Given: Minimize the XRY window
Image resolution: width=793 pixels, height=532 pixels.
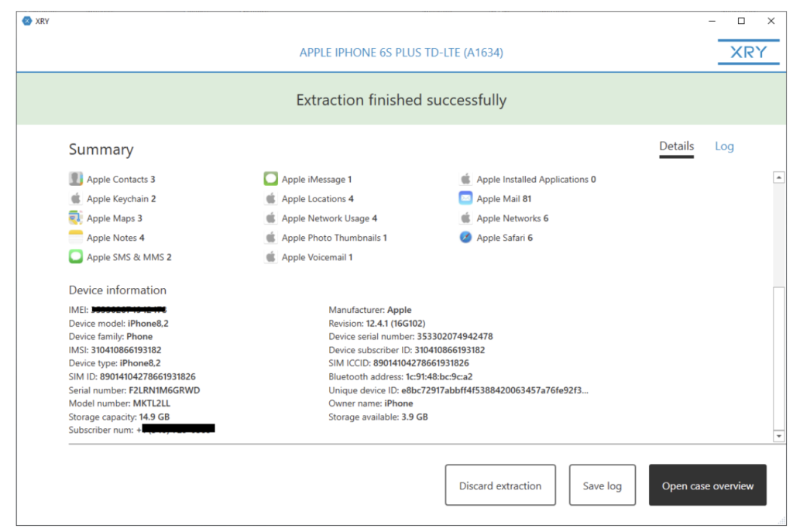Looking at the screenshot, I should click(x=712, y=21).
